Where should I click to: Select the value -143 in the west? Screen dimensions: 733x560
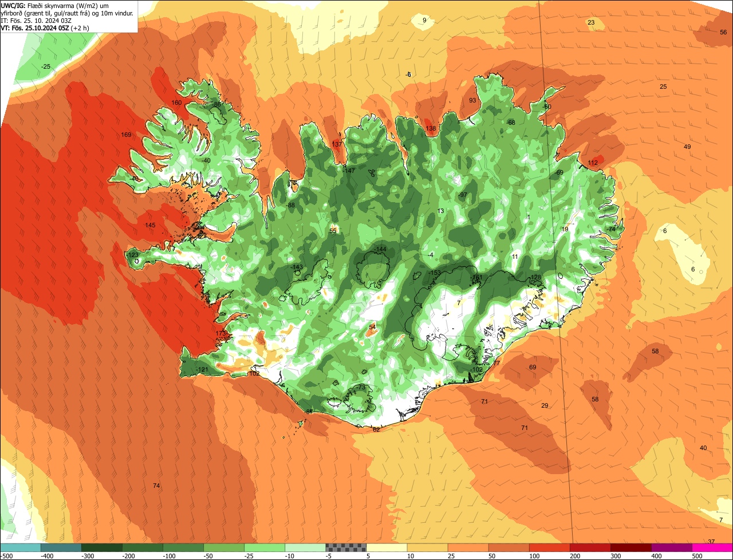click(x=297, y=267)
